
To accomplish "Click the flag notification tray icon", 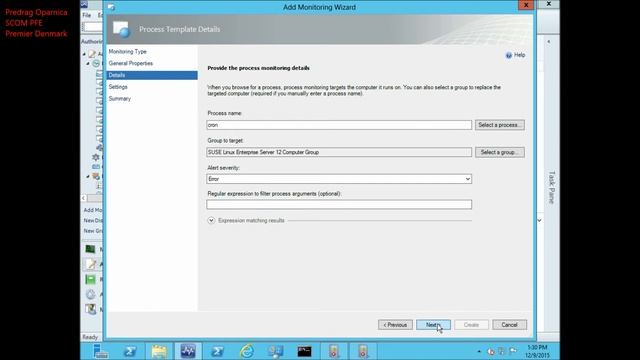I will tap(513, 351).
